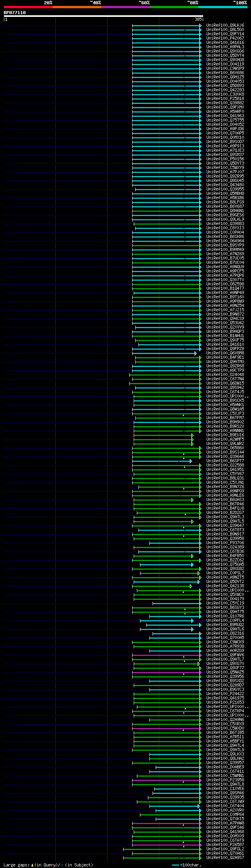Click the white query sequence bar
This screenshot has width=251, height=868.
point(103,16)
